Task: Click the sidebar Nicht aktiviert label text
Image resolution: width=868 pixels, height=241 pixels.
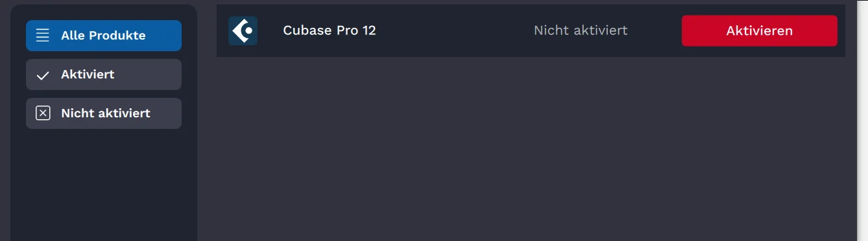Action: point(106,113)
